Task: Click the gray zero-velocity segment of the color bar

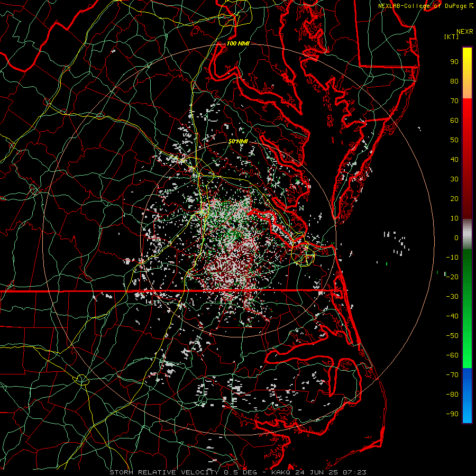Action: [467, 234]
